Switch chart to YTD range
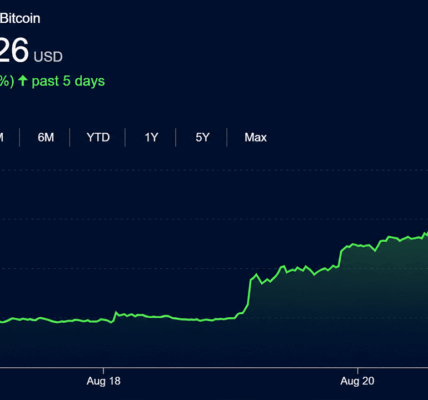Screen dimensions: 428x400 [98, 137]
